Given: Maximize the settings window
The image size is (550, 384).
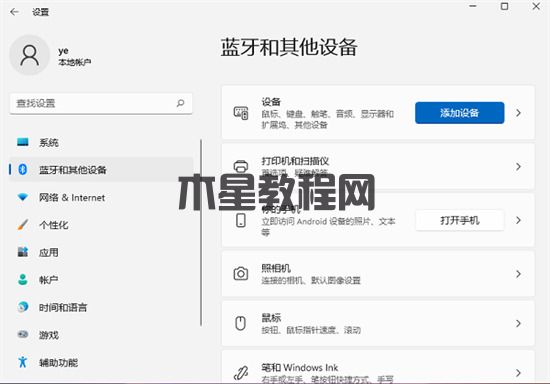Looking at the screenshot, I should [504, 6].
